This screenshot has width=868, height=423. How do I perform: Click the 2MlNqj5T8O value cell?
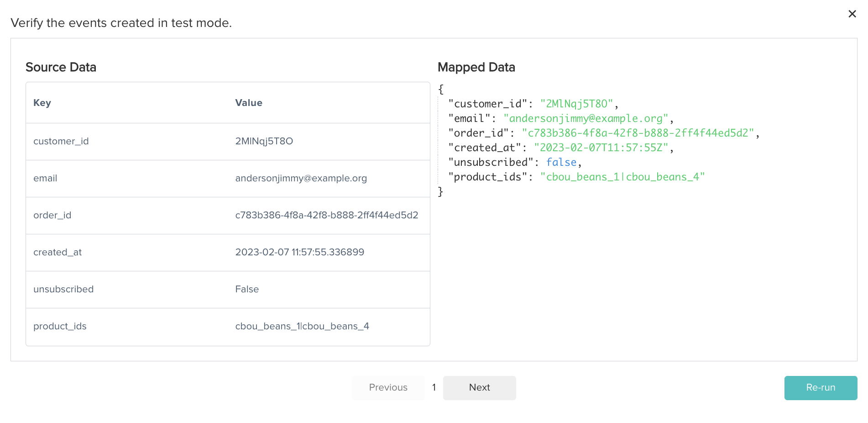click(264, 141)
